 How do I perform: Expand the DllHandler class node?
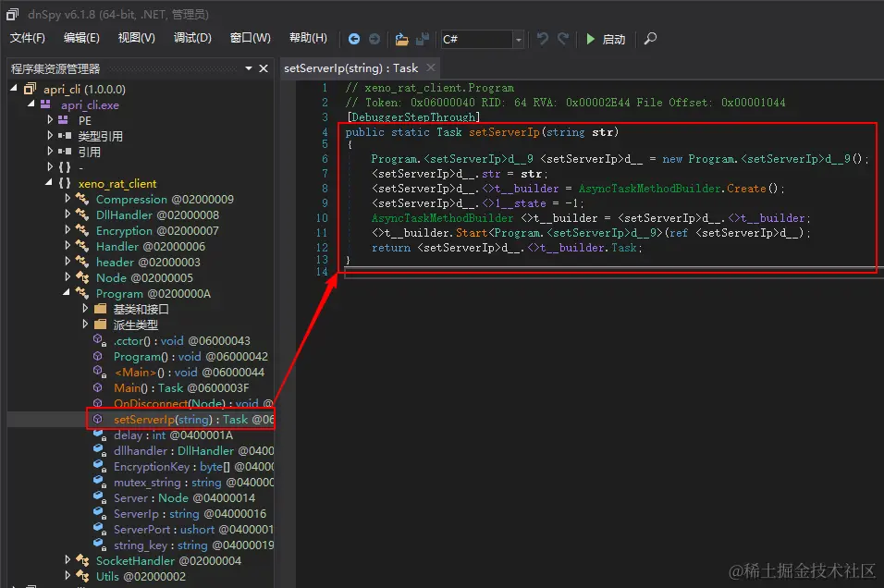point(68,214)
